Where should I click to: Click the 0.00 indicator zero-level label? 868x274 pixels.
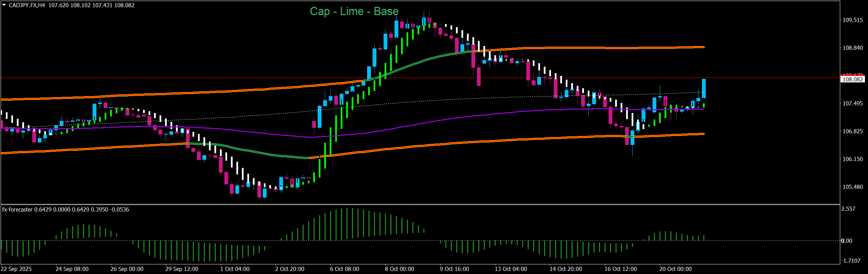click(x=846, y=241)
